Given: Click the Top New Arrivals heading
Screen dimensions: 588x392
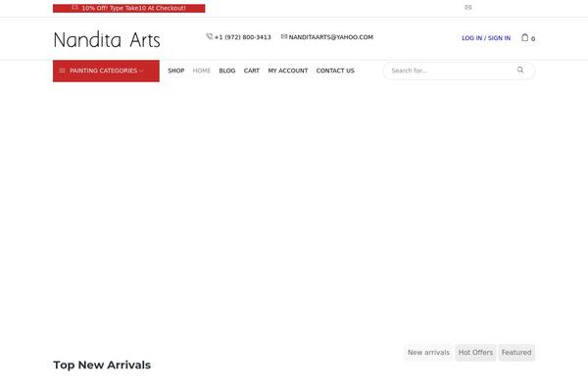Looking at the screenshot, I should pos(102,365).
